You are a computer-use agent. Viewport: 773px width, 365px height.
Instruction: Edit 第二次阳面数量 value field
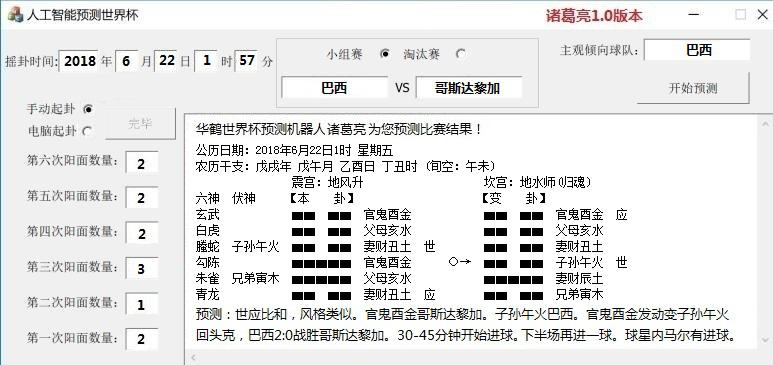pos(141,304)
